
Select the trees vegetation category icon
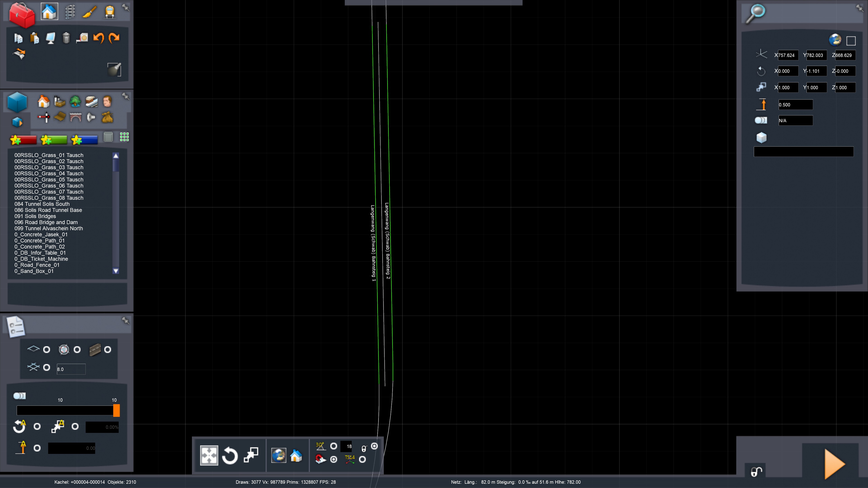[x=75, y=101]
